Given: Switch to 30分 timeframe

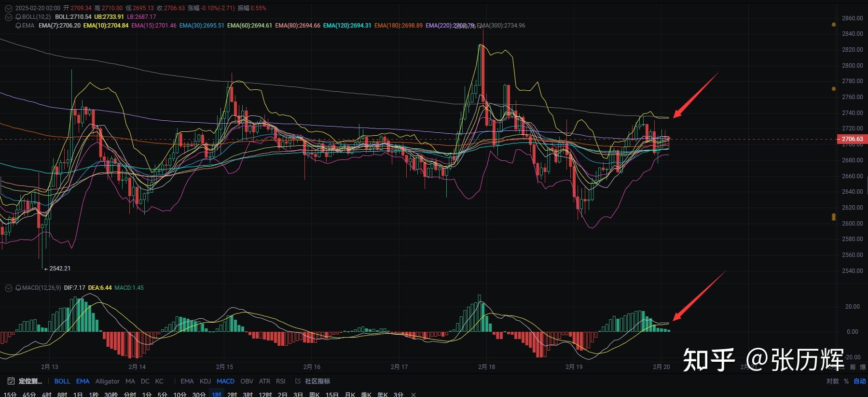Looking at the screenshot, I should point(199,394).
